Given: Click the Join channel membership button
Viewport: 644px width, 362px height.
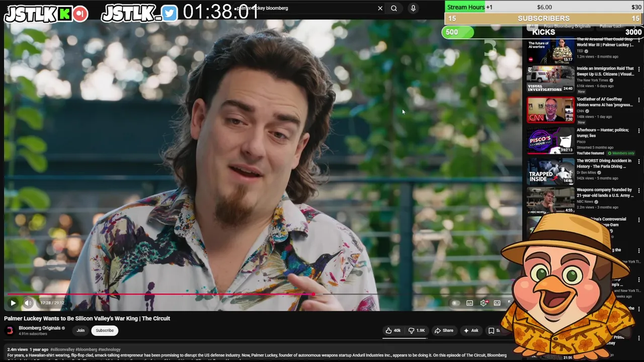Looking at the screenshot, I should tap(80, 330).
